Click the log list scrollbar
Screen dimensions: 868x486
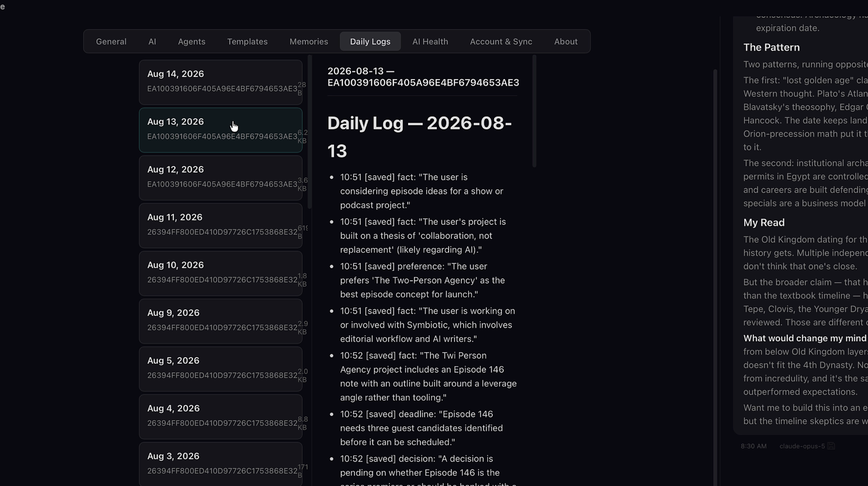point(309,132)
